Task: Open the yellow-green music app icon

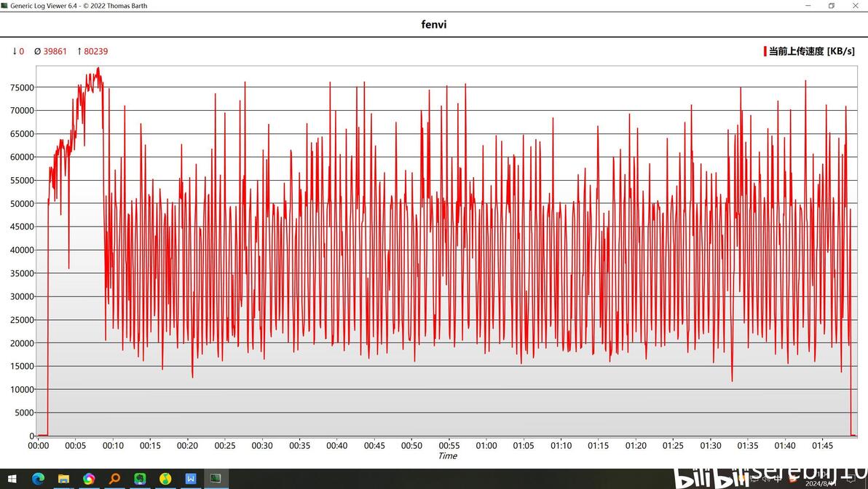Action: 165,479
